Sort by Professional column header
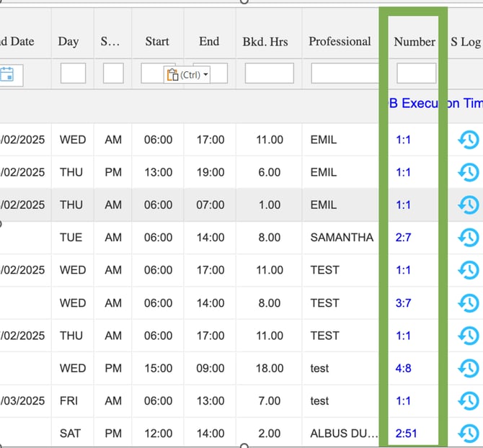The image size is (483, 448). [340, 42]
